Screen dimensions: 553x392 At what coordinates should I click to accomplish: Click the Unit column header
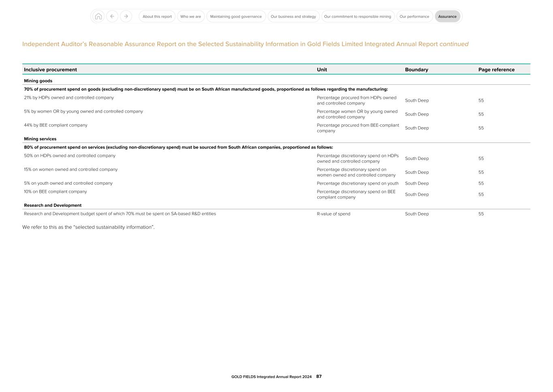pos(322,69)
